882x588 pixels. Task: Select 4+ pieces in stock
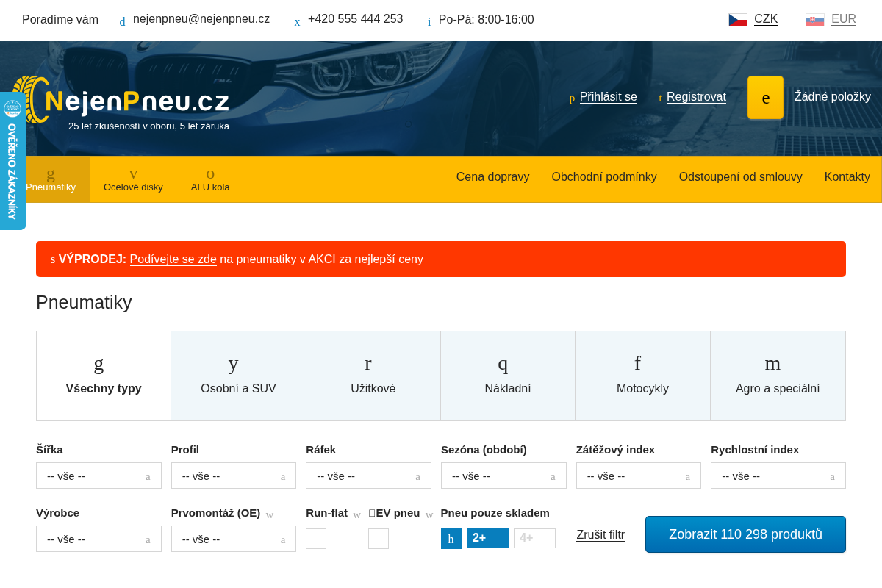coord(534,538)
